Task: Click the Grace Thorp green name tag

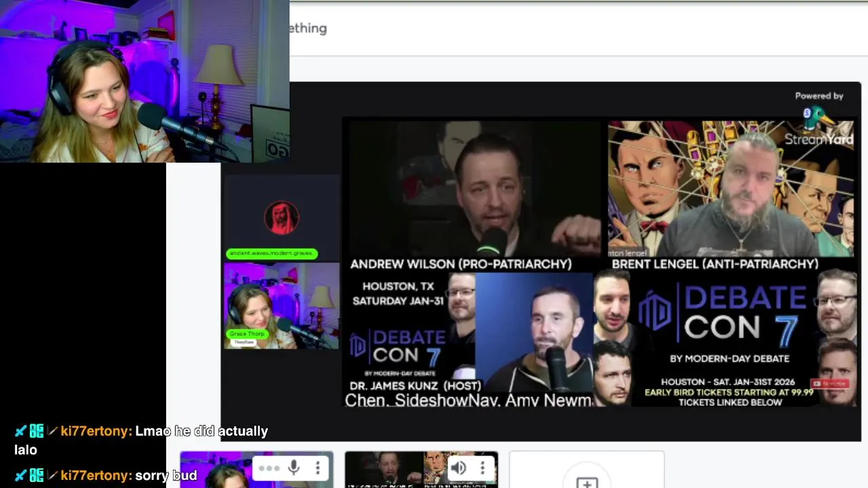Action: [x=247, y=333]
